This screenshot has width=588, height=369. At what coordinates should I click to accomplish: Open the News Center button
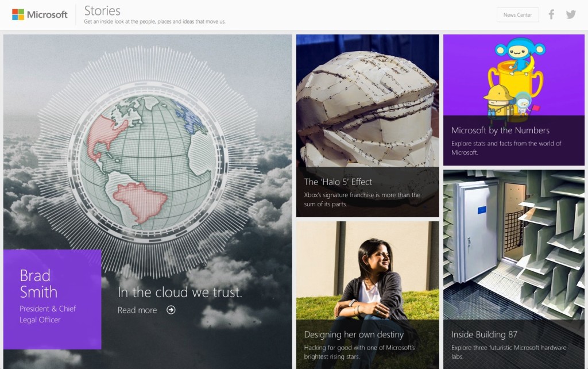click(x=517, y=15)
